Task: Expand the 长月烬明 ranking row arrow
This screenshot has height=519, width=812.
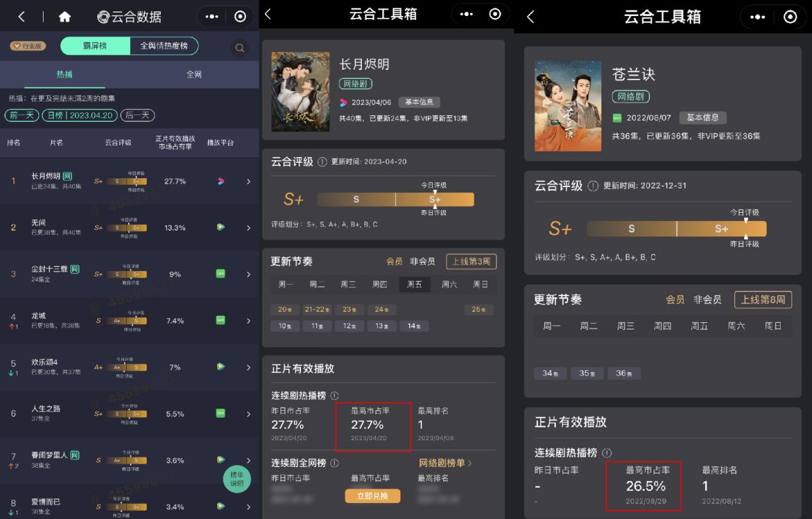Action: tap(248, 181)
